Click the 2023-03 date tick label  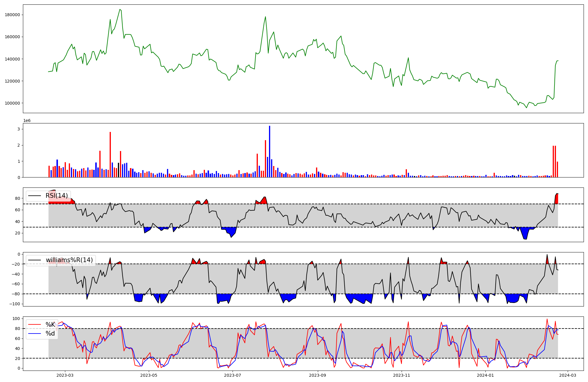[65, 375]
